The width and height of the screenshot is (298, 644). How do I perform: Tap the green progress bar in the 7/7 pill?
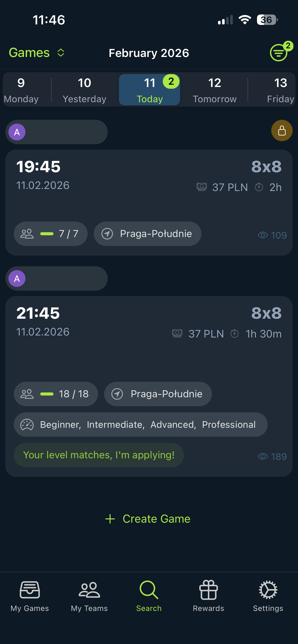tap(47, 233)
